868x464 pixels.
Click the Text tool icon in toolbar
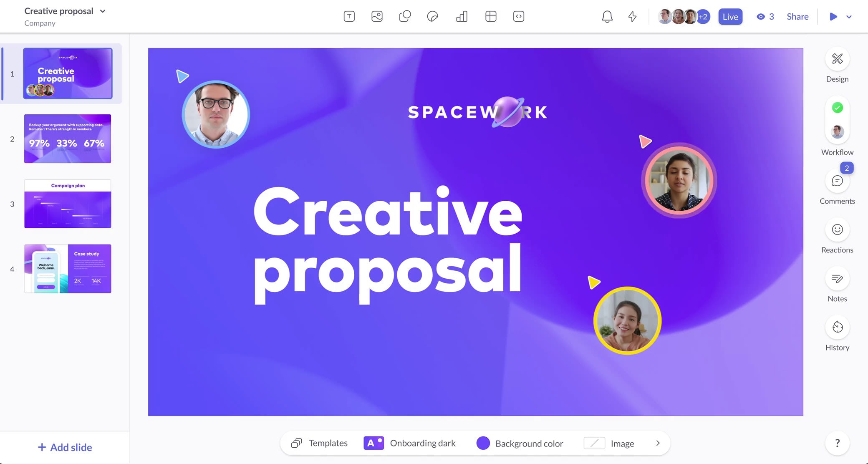tap(348, 16)
